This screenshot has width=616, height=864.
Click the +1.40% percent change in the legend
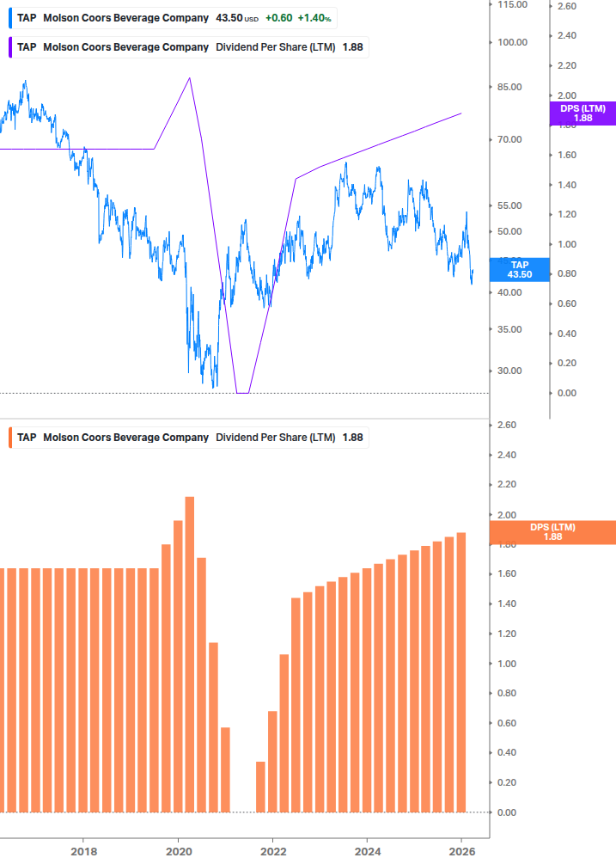314,18
